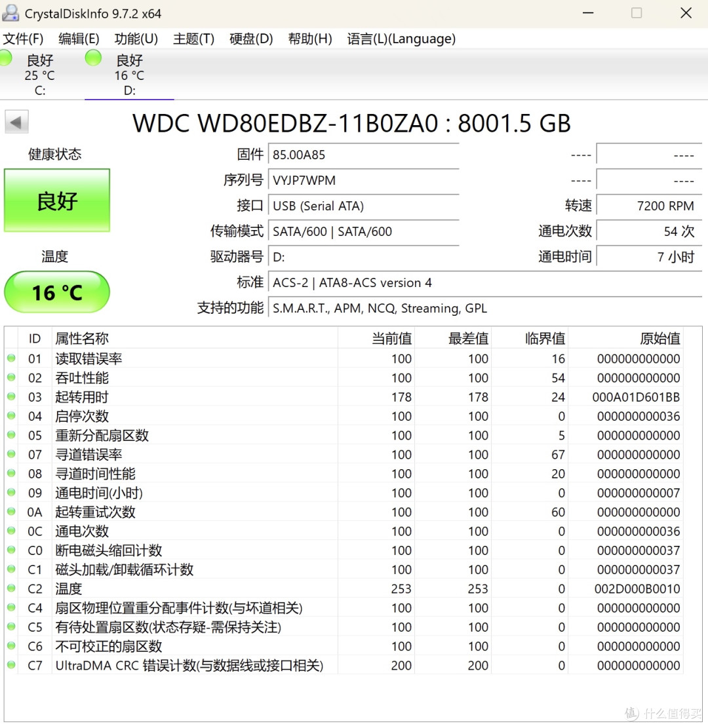Click status dot for row 09 通电时间(小时)
708x728 pixels.
11,492
